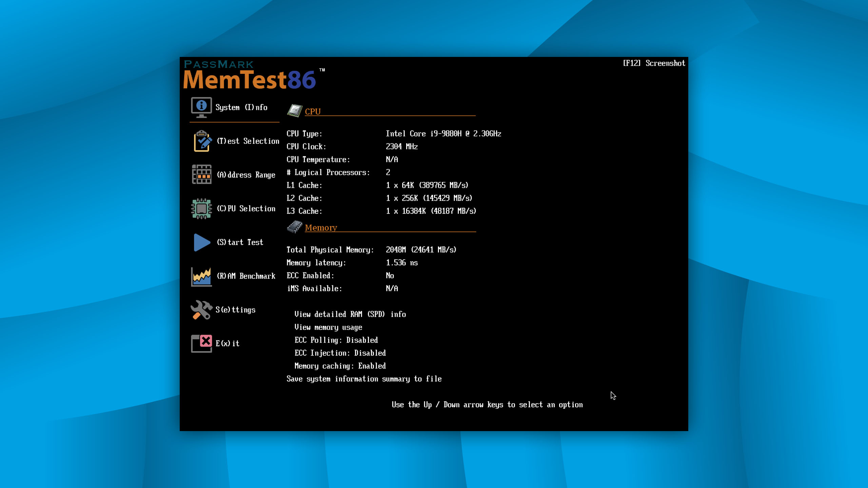Image resolution: width=868 pixels, height=488 pixels.
Task: Click the [F12] Screenshot label
Action: click(654, 63)
